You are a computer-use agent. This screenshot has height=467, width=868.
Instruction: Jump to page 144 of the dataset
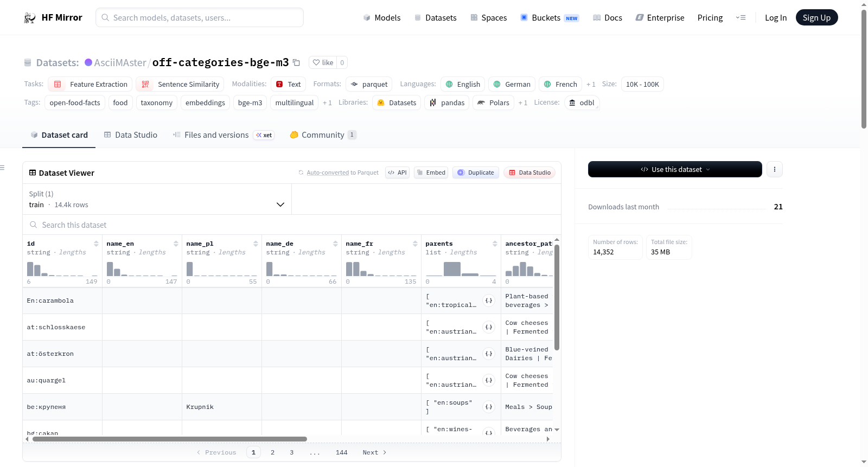tap(341, 452)
